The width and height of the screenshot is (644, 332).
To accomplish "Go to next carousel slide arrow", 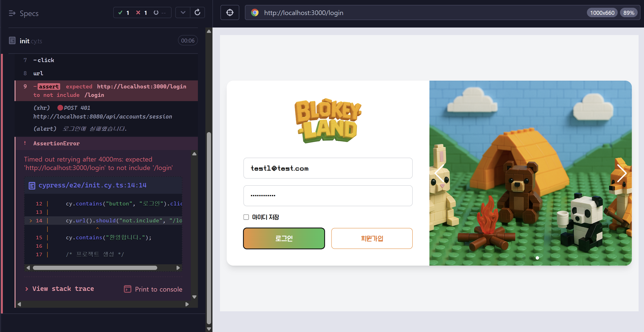I will (x=622, y=173).
